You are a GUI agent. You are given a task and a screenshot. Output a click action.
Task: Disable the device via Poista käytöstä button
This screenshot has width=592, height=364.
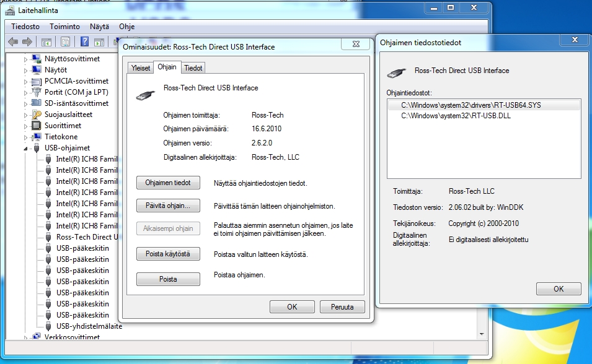point(167,253)
